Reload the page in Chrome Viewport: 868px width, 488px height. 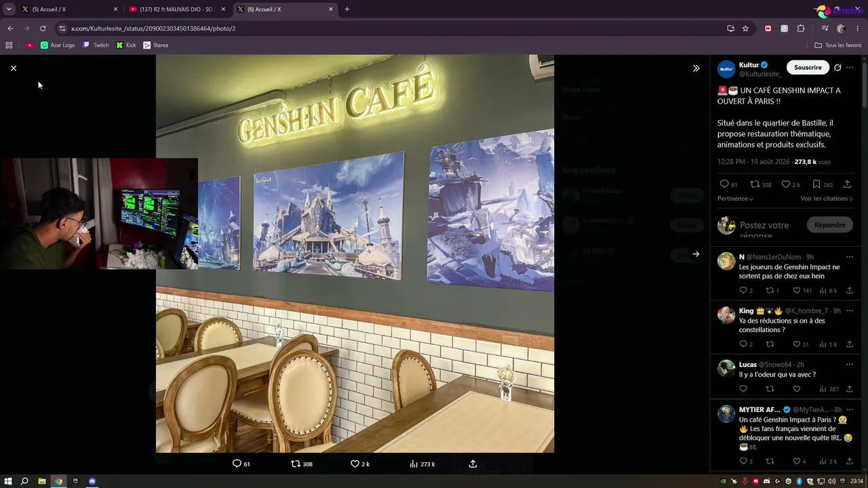coord(43,28)
